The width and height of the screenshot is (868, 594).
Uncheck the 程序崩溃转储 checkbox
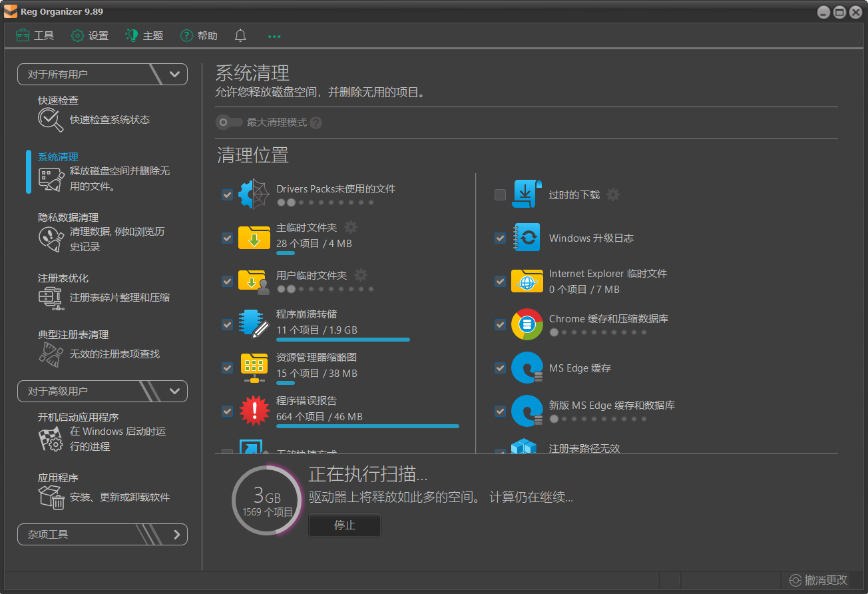coord(228,324)
